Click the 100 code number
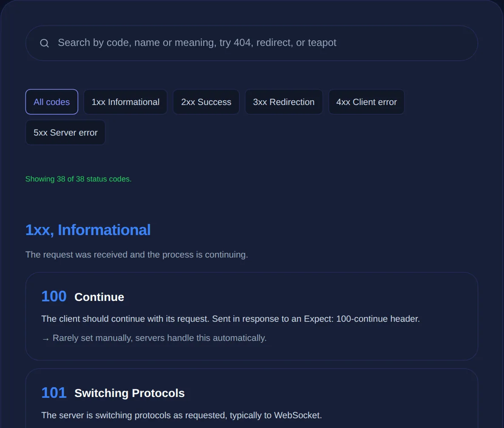This screenshot has height=428, width=504. click(54, 296)
